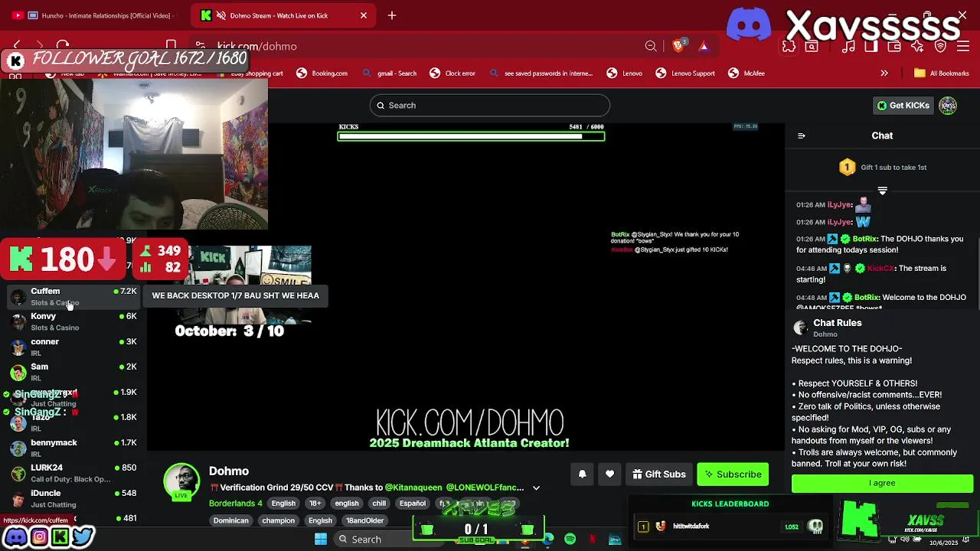Click the Brave Shields lion icon
Screen dimensions: 980x551
(x=678, y=46)
